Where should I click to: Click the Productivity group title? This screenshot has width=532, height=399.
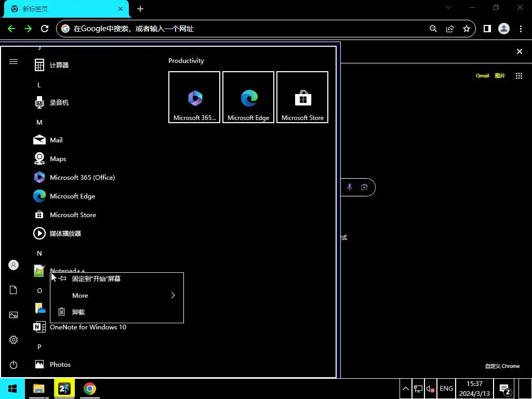[186, 60]
